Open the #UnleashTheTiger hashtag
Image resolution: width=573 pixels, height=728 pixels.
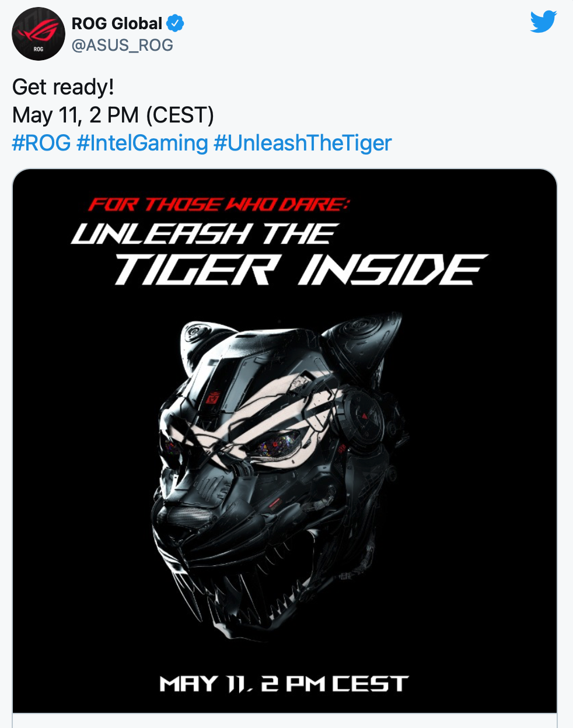coord(302,143)
